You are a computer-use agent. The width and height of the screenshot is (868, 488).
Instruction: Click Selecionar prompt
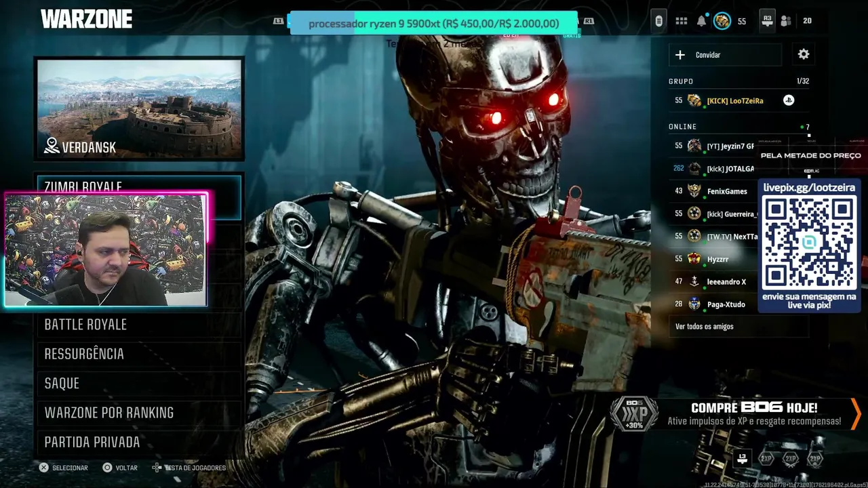click(64, 468)
